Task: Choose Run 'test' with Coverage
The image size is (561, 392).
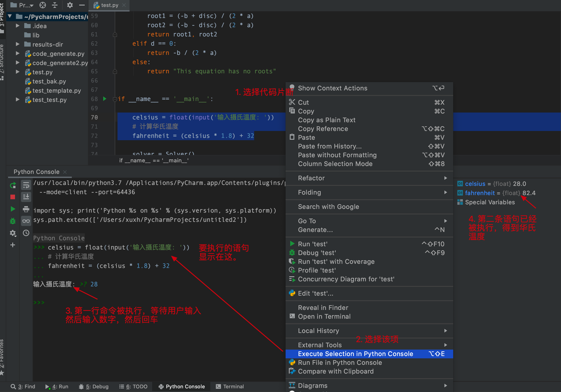Action: coord(369,261)
